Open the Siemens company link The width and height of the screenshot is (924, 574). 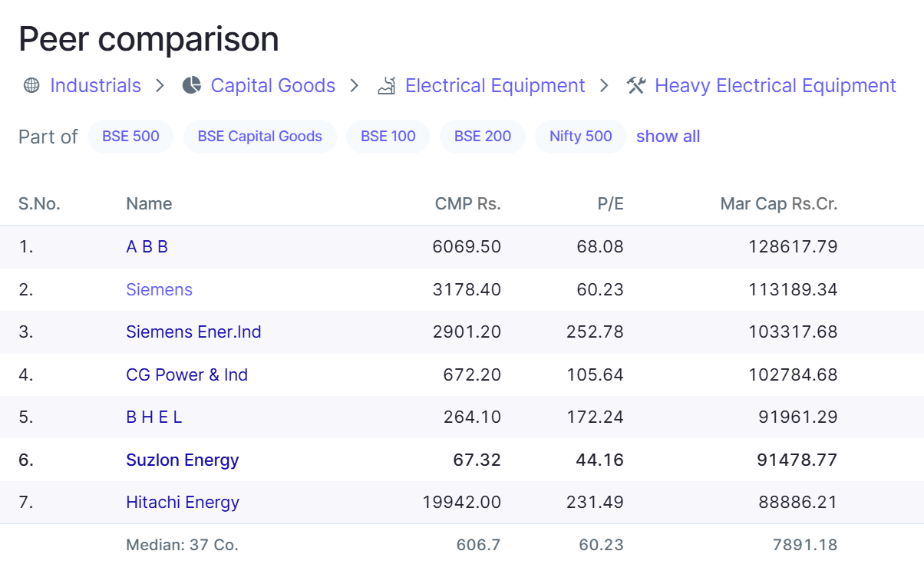[x=159, y=290]
